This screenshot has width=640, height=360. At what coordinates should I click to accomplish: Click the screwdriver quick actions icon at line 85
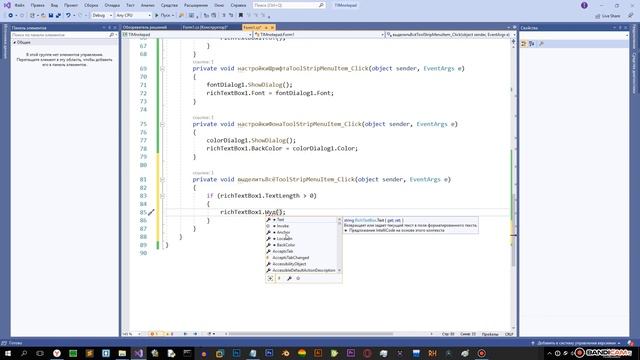click(x=151, y=212)
